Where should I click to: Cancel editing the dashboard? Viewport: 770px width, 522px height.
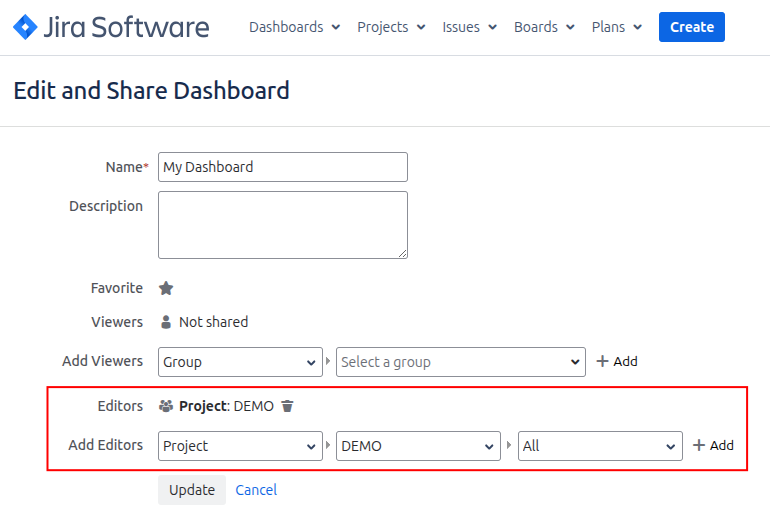point(256,490)
